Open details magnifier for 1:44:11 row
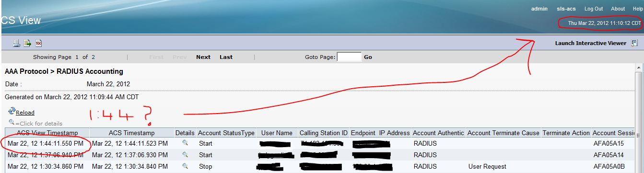The width and height of the screenshot is (644, 173). (185, 143)
